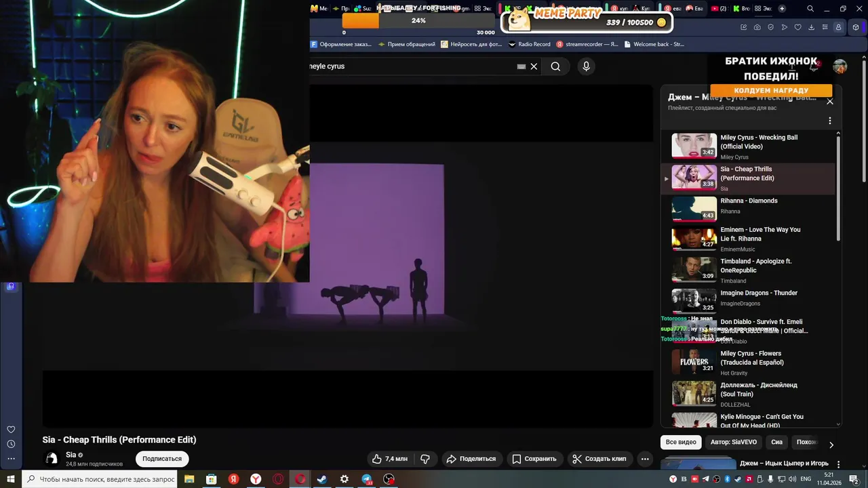Open the Sia channel name link

(x=71, y=455)
